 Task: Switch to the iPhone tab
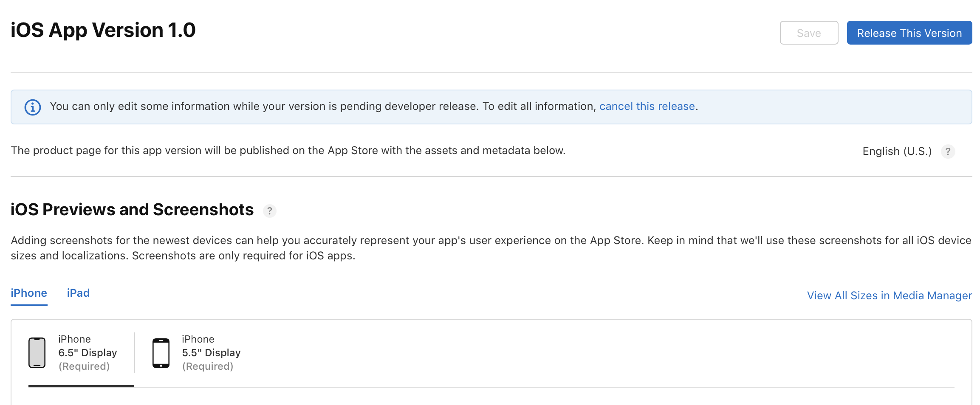coord(29,293)
